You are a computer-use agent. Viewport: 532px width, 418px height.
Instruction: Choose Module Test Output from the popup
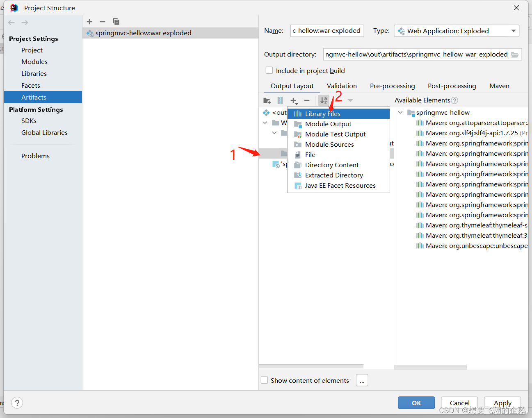pos(338,134)
